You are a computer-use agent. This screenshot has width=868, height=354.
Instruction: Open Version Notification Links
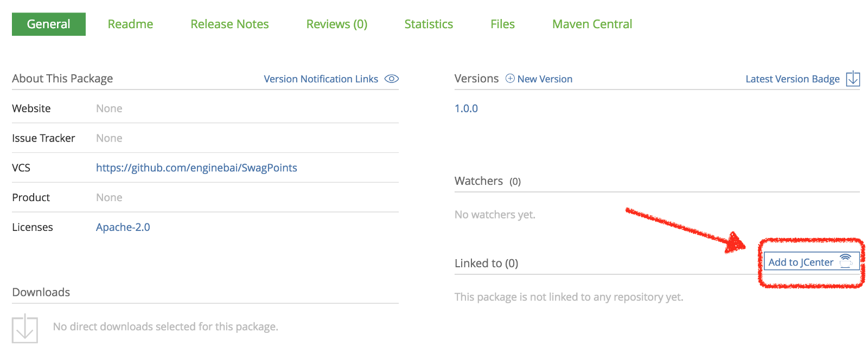[321, 79]
